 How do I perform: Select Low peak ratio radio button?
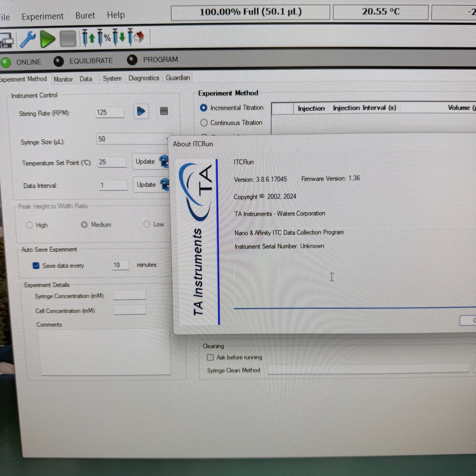click(147, 224)
